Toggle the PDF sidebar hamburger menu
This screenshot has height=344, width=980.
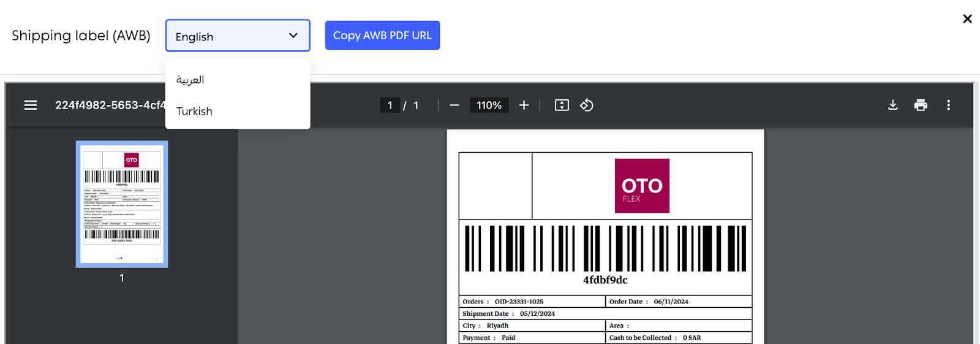click(x=31, y=105)
